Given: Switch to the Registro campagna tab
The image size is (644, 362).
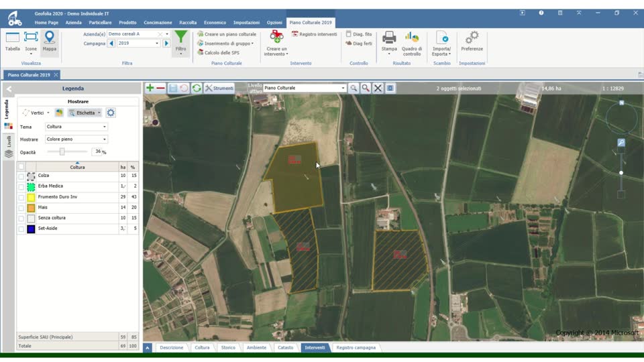Looking at the screenshot, I should pyautogui.click(x=356, y=348).
